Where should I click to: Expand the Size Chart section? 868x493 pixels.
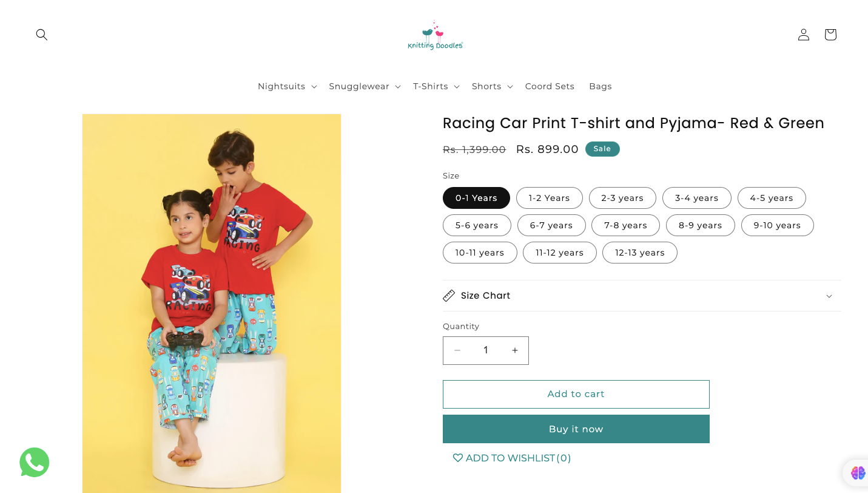(x=642, y=296)
